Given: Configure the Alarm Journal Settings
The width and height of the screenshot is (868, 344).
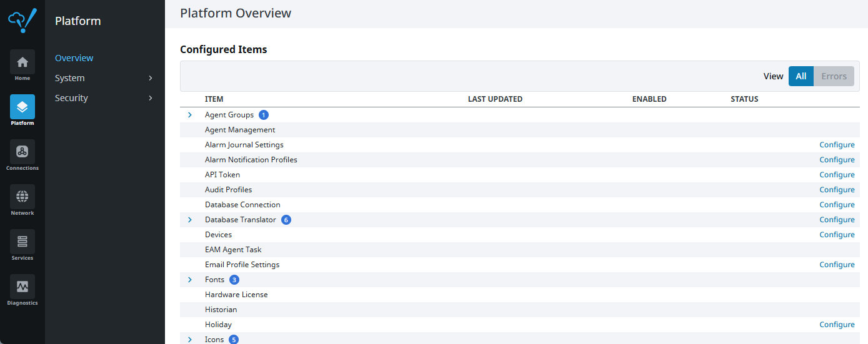Looking at the screenshot, I should click(x=837, y=145).
